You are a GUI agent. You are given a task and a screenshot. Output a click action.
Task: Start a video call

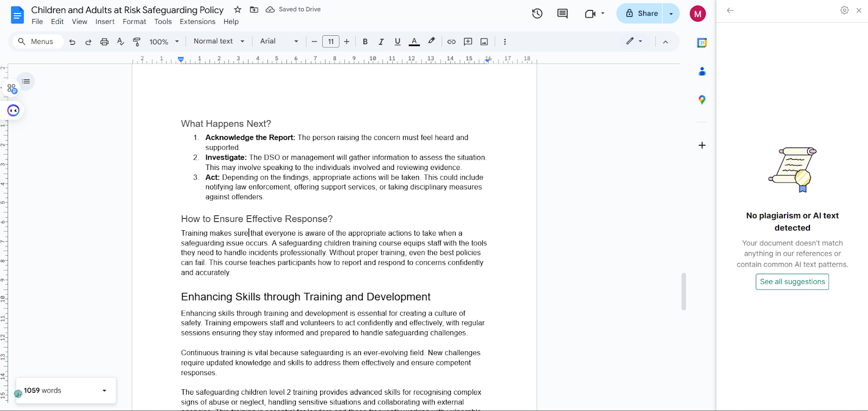coord(590,14)
